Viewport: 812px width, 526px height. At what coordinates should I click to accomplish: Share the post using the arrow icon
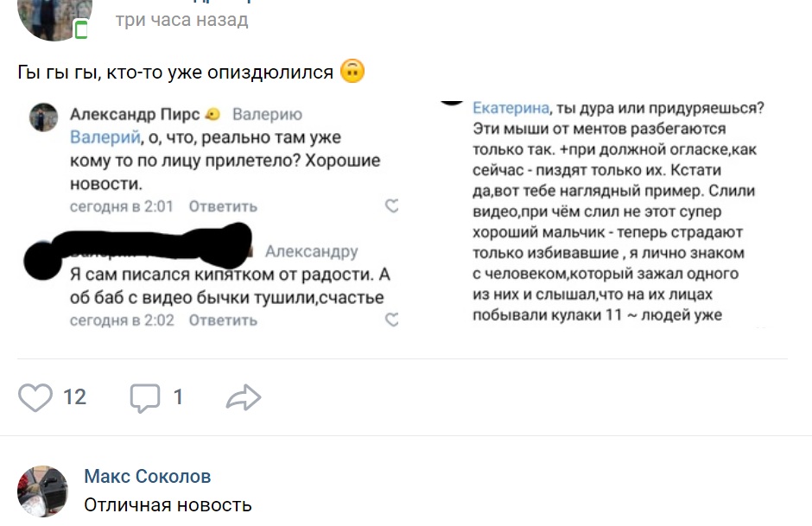(x=244, y=397)
